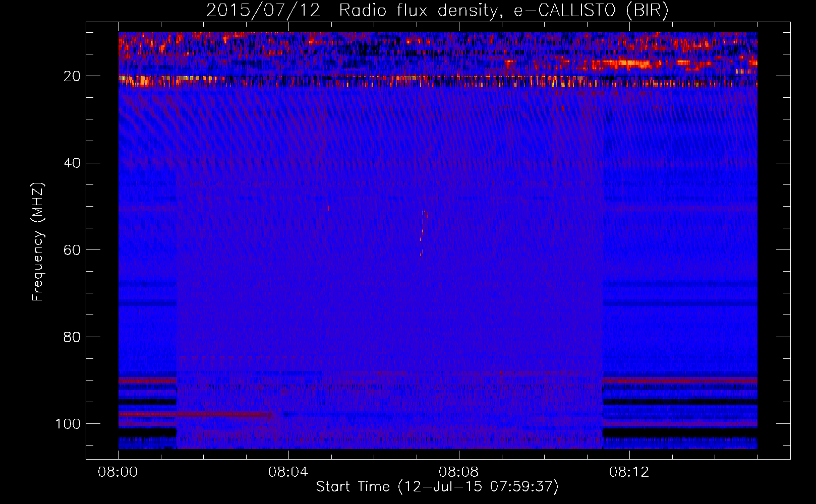Screen dimensions: 816x504
Task: Click the '08:00' time tick label
Action: [x=118, y=473]
